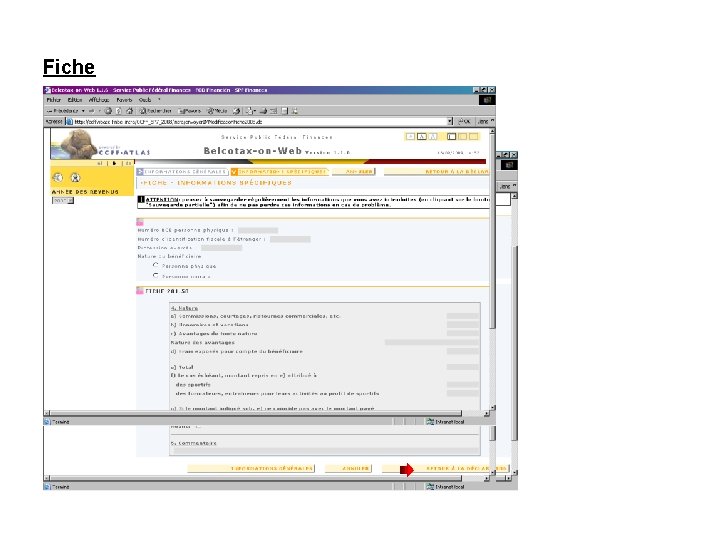Click the Commentaire text field

(325, 451)
